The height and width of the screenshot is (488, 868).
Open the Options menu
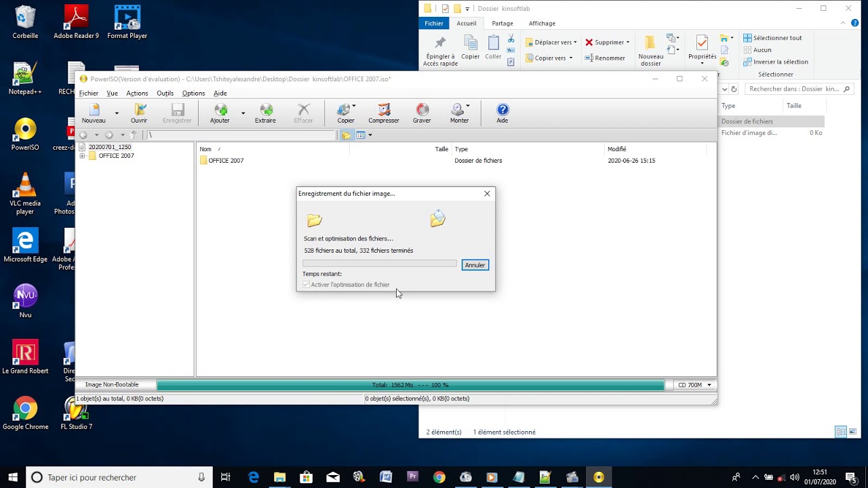click(193, 94)
